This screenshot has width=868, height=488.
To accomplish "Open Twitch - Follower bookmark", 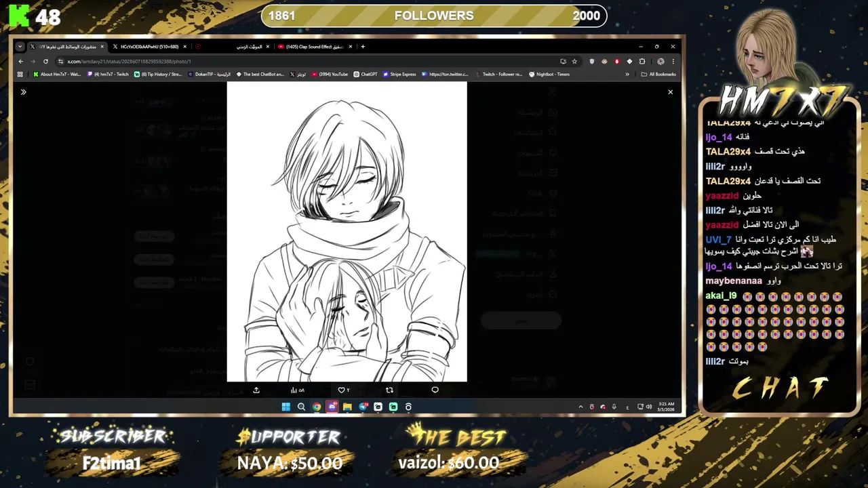I will click(x=499, y=75).
